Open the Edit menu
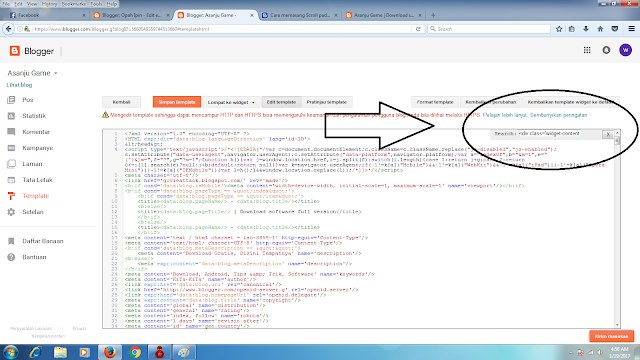 pyautogui.click(x=18, y=4)
